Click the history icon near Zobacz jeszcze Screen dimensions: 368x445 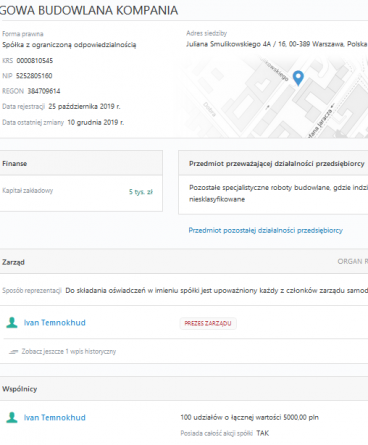pyautogui.click(x=14, y=351)
